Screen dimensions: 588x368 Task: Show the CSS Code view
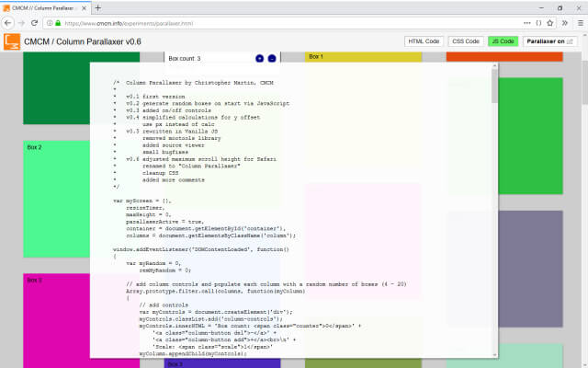coord(466,41)
